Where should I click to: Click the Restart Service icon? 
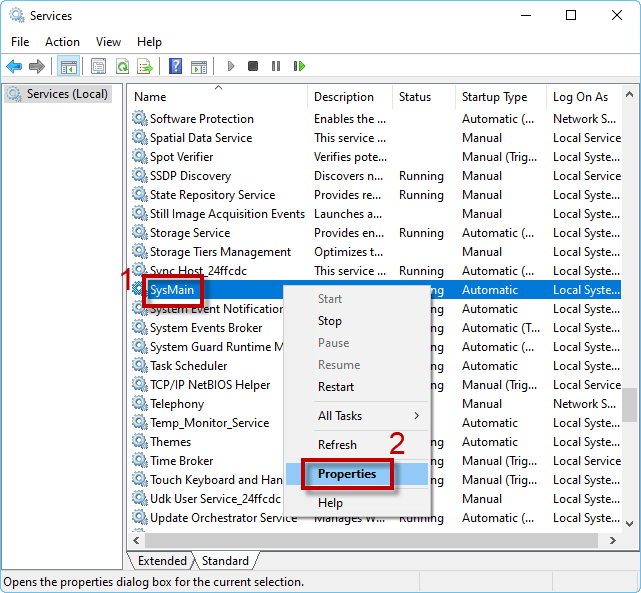tap(299, 66)
